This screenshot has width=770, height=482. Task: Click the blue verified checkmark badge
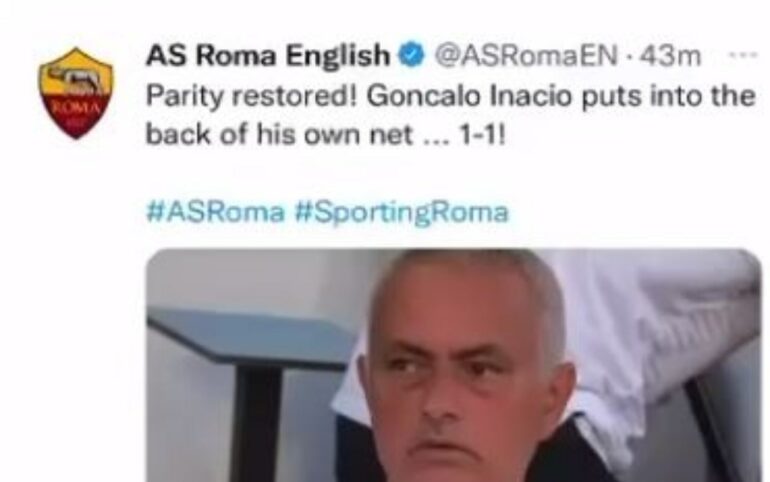pos(412,54)
